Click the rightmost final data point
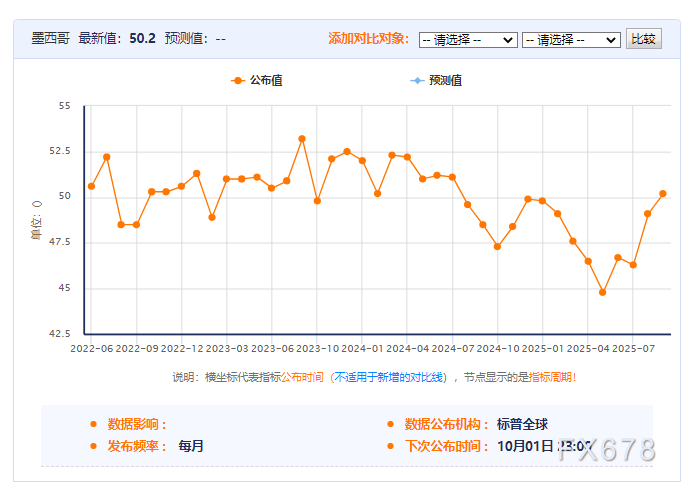686x485 pixels. 662,194
